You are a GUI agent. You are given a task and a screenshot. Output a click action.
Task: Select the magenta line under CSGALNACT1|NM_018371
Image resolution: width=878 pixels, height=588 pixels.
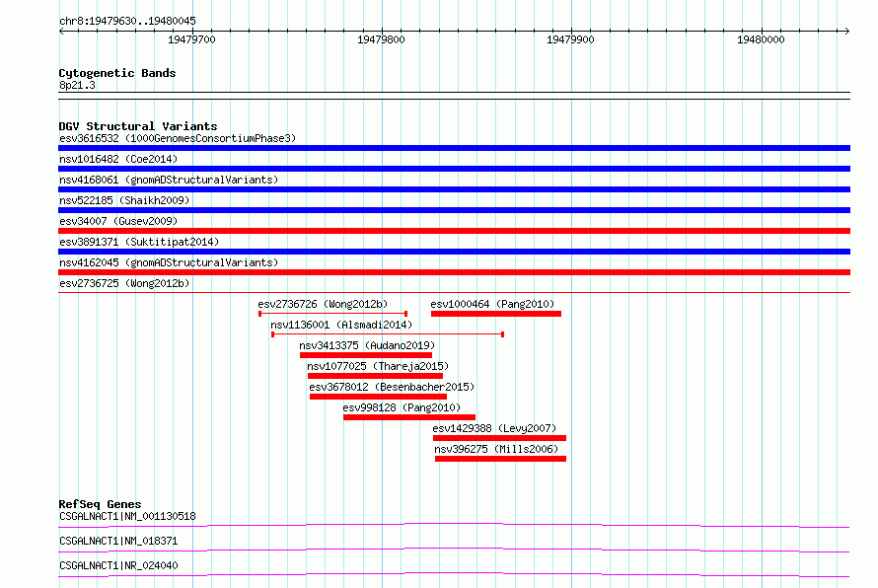(454, 550)
